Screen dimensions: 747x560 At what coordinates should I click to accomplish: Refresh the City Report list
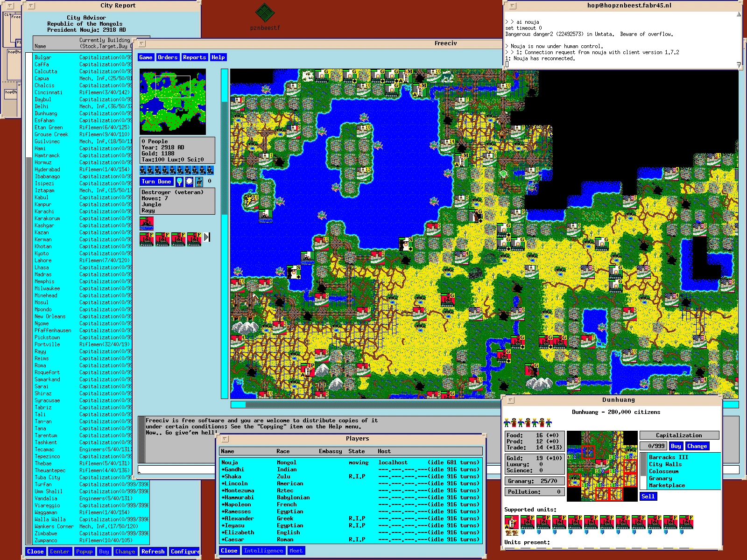click(153, 552)
